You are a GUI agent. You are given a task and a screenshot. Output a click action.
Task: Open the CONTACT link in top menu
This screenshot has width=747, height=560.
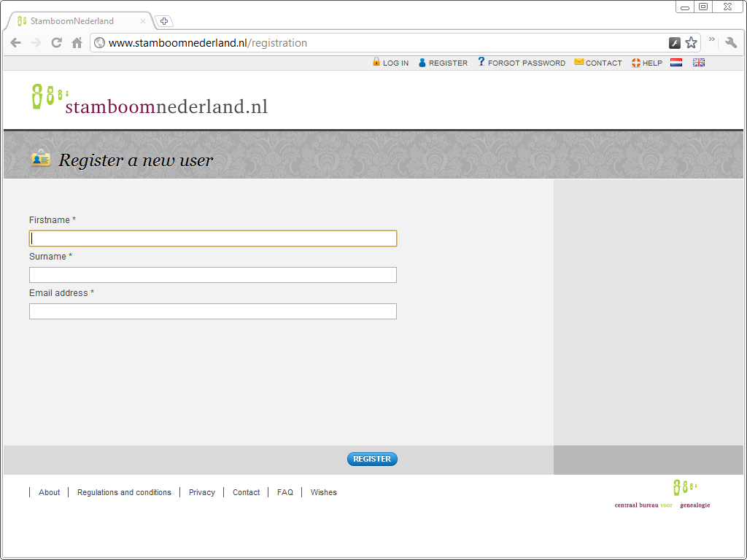click(603, 63)
